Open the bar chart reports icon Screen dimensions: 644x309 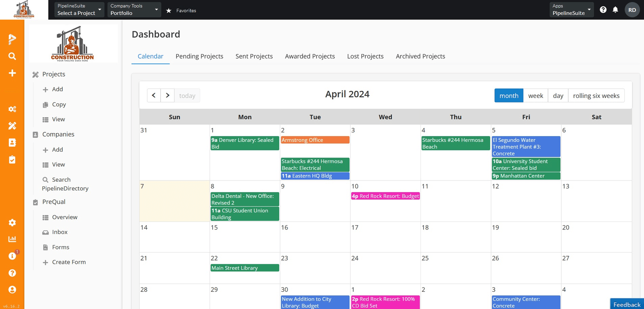[x=12, y=239]
